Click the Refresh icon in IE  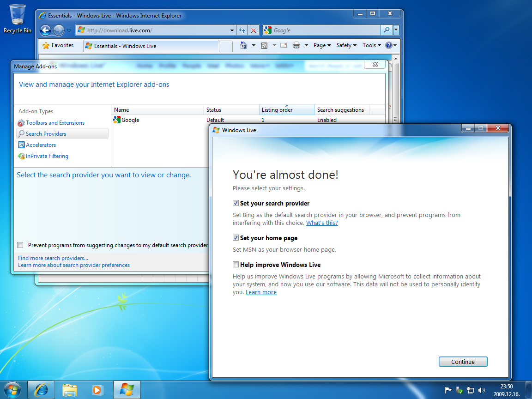242,30
